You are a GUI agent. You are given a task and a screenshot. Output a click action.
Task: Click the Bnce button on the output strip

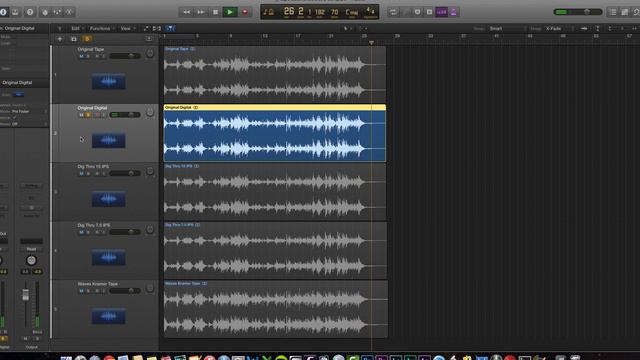click(37, 332)
